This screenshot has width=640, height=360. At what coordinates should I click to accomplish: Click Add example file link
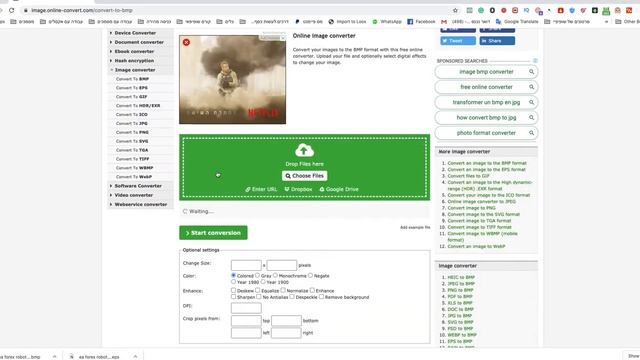click(x=415, y=227)
